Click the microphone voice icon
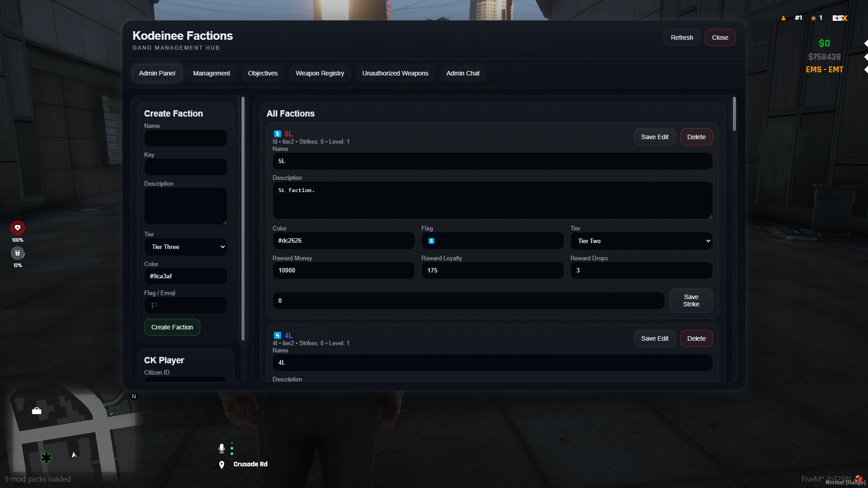 [222, 448]
